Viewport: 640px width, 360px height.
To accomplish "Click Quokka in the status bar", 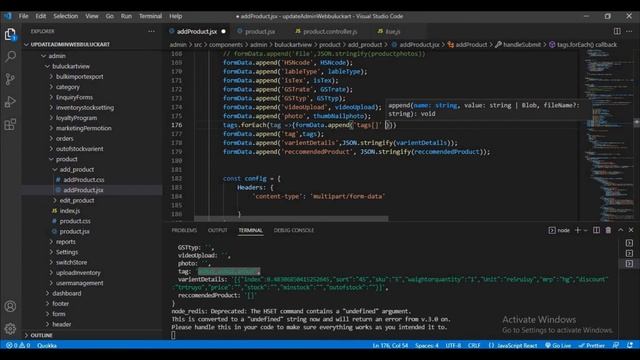I will coord(47,345).
